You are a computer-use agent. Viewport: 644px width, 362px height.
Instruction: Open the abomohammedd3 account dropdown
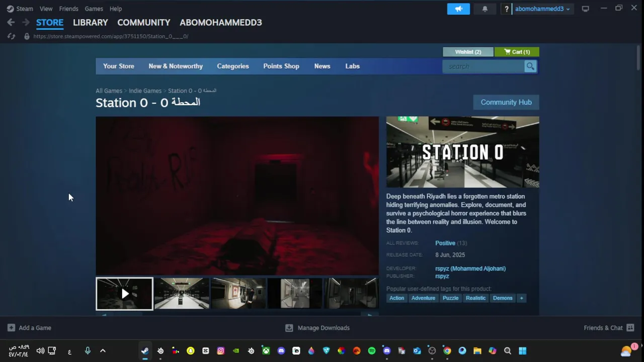tap(542, 9)
